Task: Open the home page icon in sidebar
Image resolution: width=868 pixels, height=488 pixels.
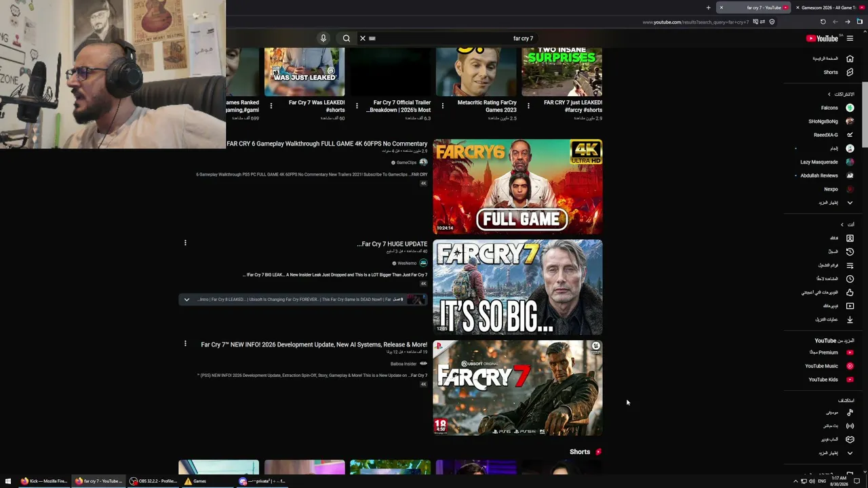Action: tap(850, 58)
